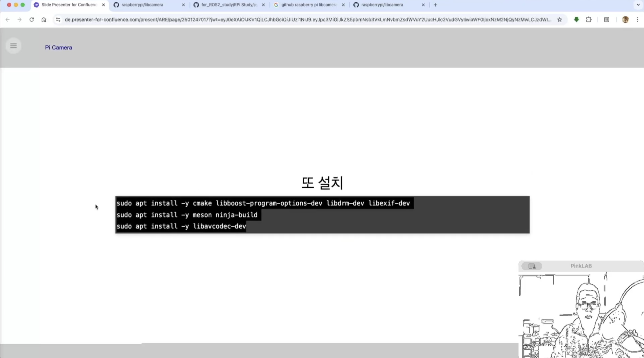Click the browser home icon
Viewport: 644px width, 358px height.
click(x=44, y=20)
